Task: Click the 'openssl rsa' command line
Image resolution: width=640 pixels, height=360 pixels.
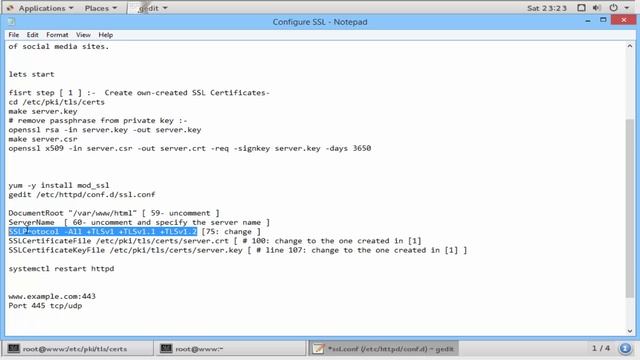Action: click(x=105, y=130)
